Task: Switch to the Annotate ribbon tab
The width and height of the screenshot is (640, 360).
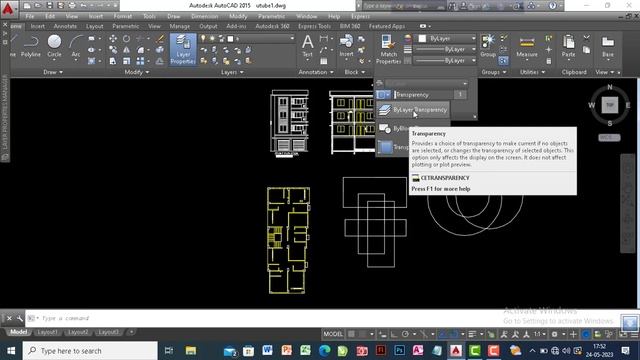Action: pos(65,26)
